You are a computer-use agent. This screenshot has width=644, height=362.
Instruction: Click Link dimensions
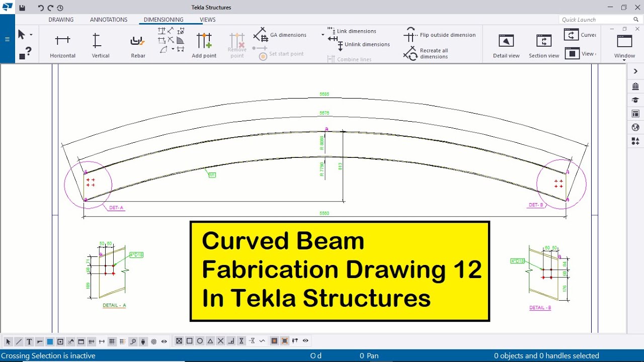pos(352,31)
